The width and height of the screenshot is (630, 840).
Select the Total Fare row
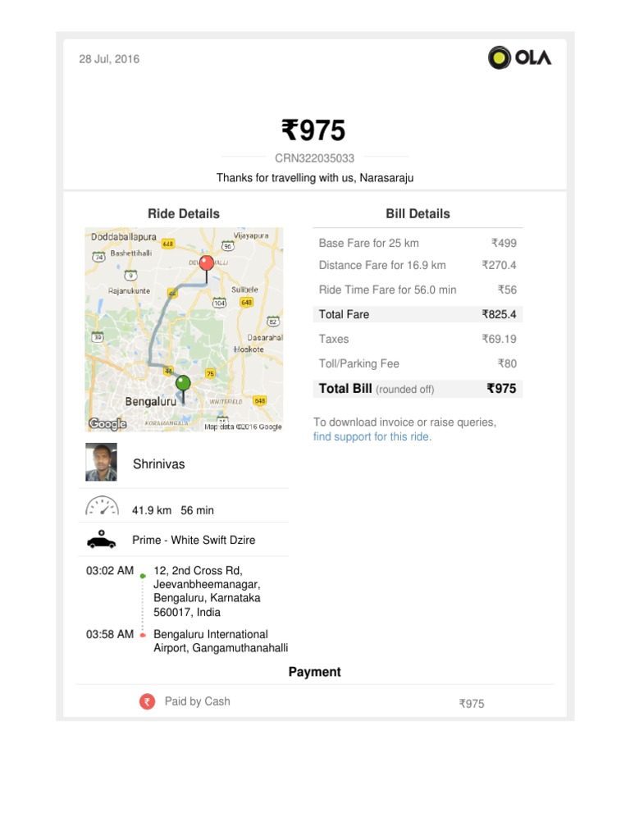(x=418, y=314)
